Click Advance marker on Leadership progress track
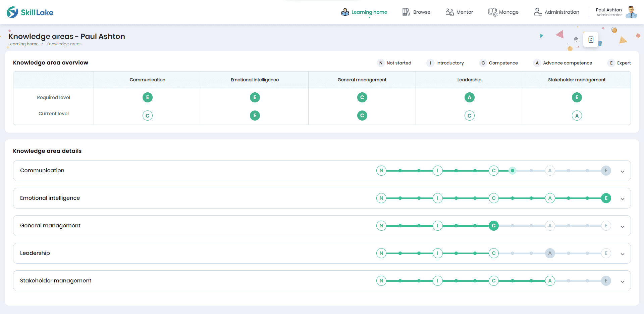The width and height of the screenshot is (644, 314). 550,253
